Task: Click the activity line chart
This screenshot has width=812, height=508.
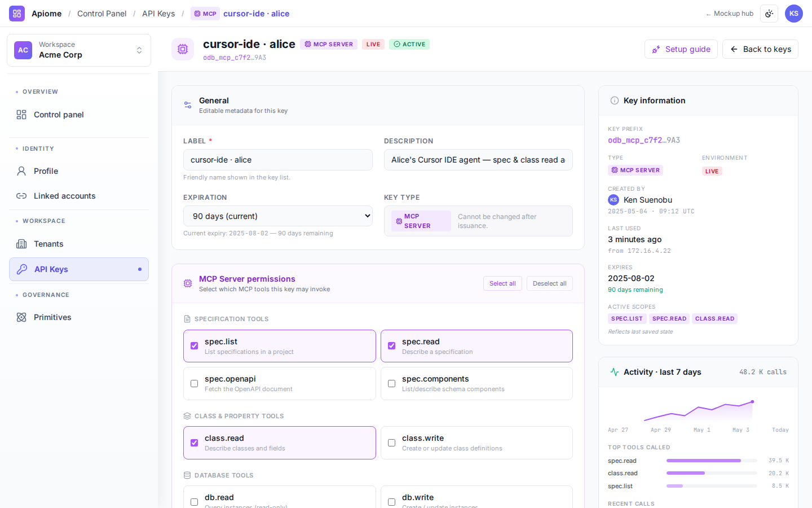Action: (699, 411)
